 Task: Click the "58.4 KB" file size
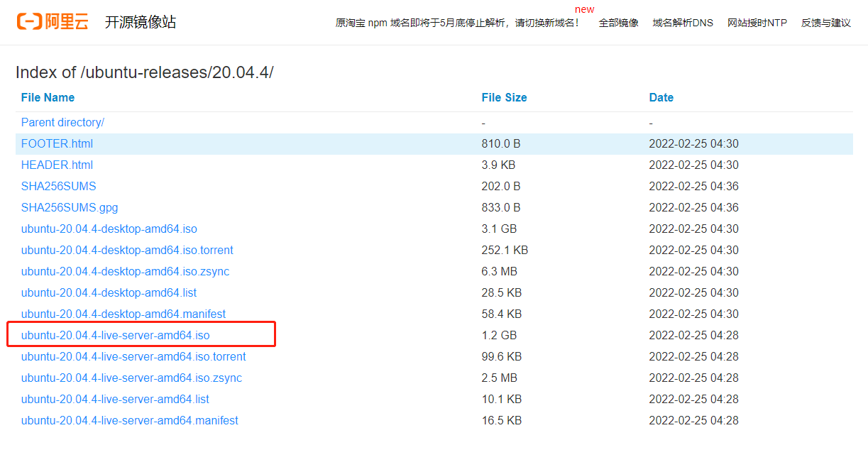tap(501, 314)
